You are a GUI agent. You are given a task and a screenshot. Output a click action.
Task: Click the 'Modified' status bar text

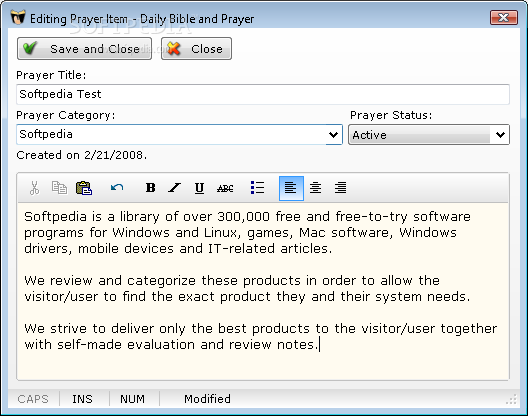tap(207, 399)
